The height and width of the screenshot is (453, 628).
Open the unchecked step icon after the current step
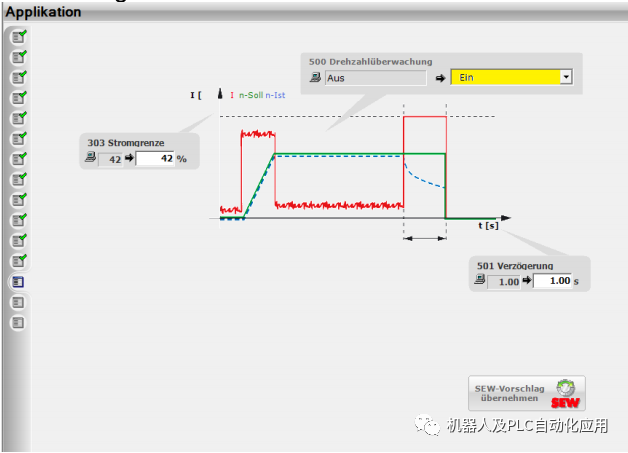(x=18, y=302)
